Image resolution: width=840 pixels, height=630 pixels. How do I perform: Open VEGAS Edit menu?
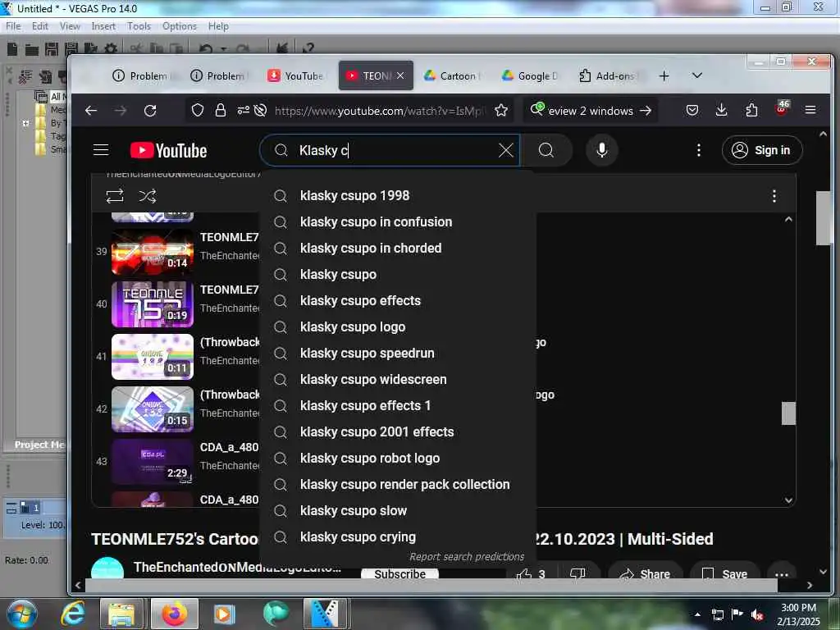pos(39,26)
